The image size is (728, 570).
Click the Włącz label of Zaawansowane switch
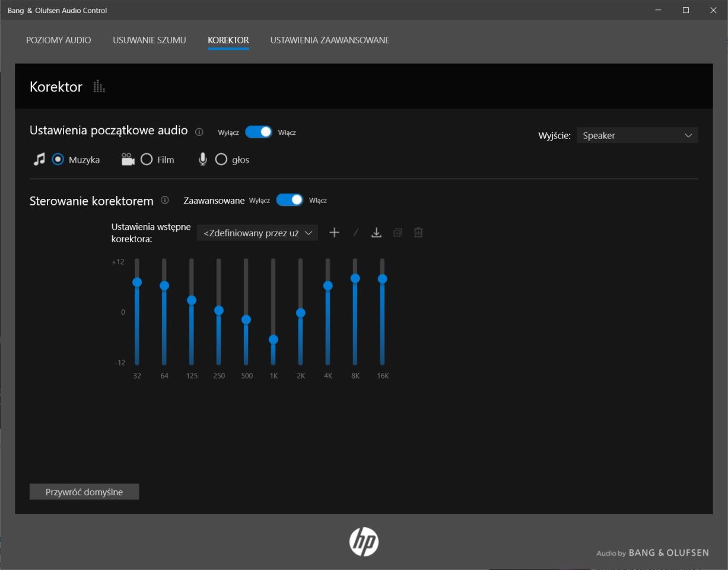(x=318, y=201)
